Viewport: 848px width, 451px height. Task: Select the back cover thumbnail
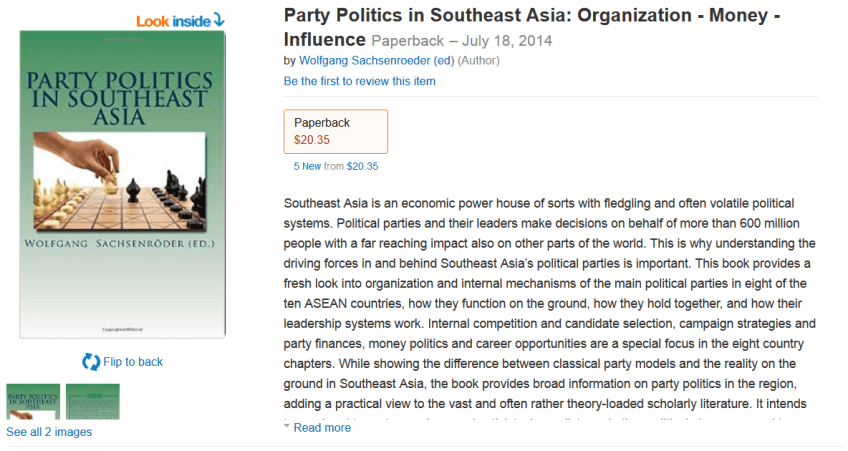point(93,401)
